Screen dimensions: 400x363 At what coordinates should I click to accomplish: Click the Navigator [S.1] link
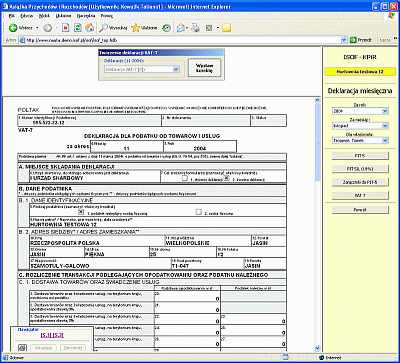pos(46,335)
